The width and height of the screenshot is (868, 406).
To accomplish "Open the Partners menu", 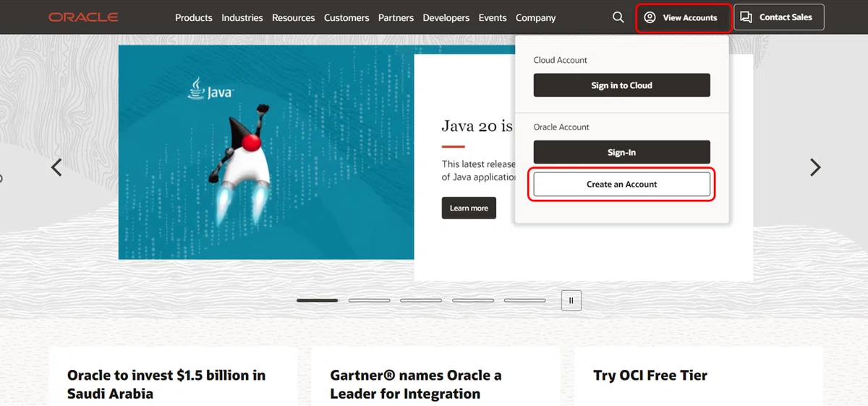I will point(396,17).
